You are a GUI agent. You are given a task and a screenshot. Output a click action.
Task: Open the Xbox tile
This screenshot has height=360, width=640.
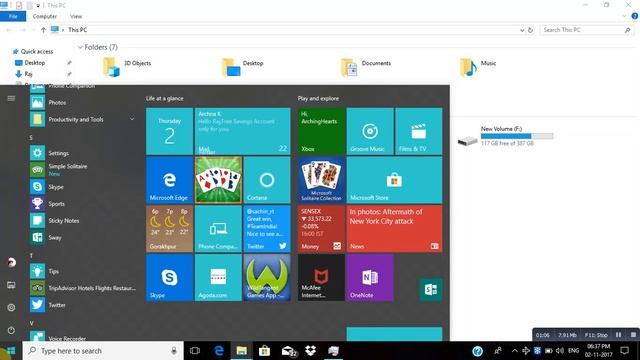[x=321, y=131]
